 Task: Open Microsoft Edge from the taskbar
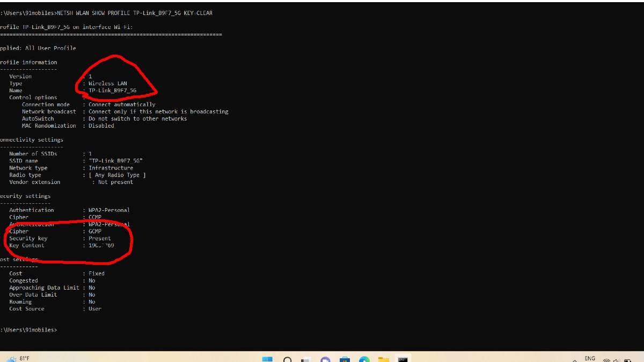364,359
